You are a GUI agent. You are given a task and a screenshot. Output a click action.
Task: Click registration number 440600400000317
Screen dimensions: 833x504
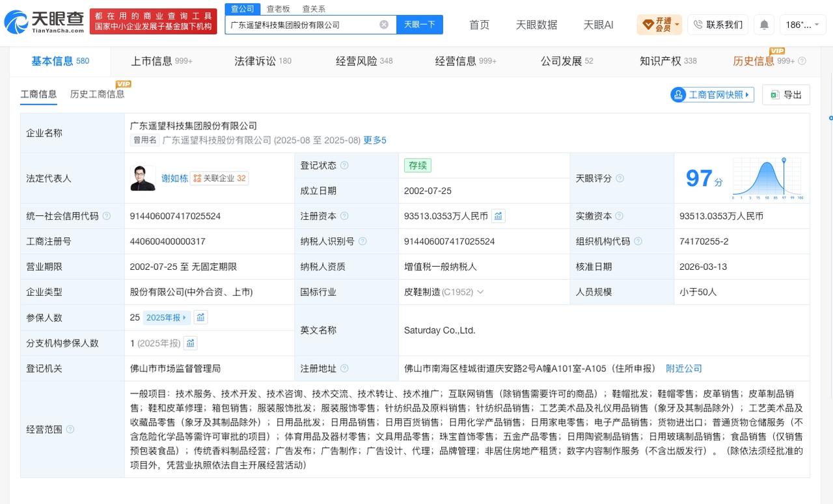[x=168, y=241]
